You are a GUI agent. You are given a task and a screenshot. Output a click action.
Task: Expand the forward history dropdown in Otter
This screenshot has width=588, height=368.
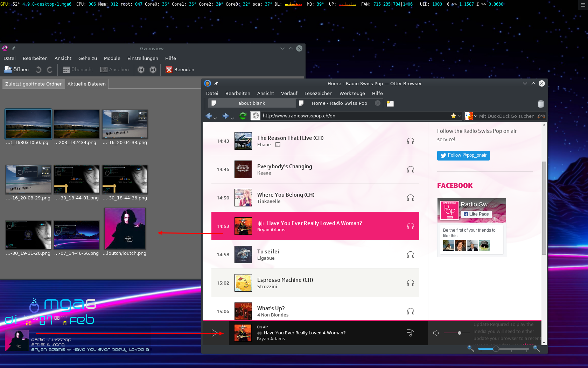(232, 118)
